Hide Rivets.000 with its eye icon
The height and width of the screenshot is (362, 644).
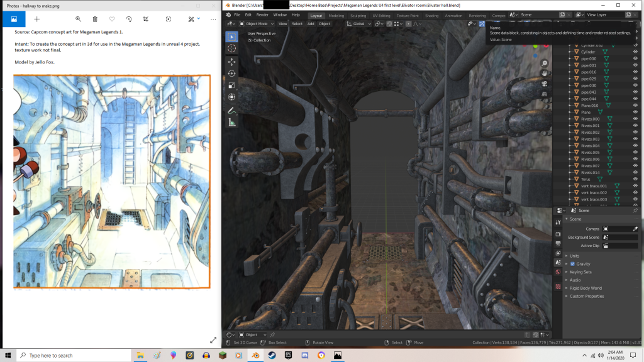click(635, 119)
